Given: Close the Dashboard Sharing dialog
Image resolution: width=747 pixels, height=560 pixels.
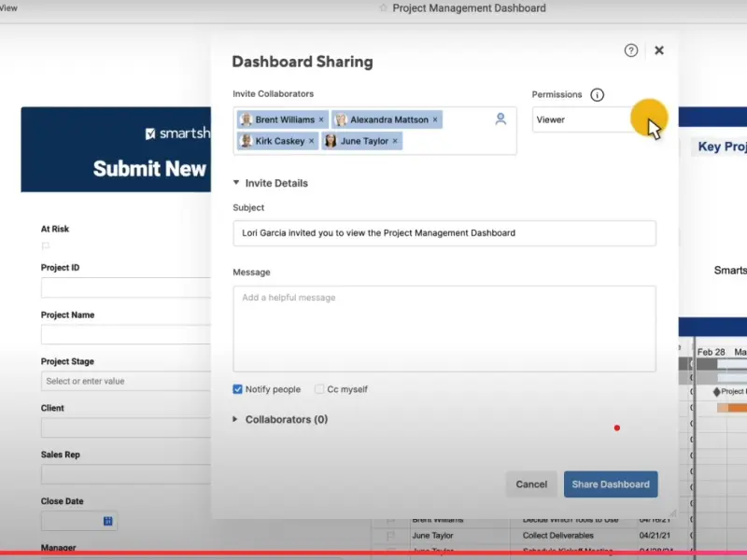Looking at the screenshot, I should [x=659, y=50].
